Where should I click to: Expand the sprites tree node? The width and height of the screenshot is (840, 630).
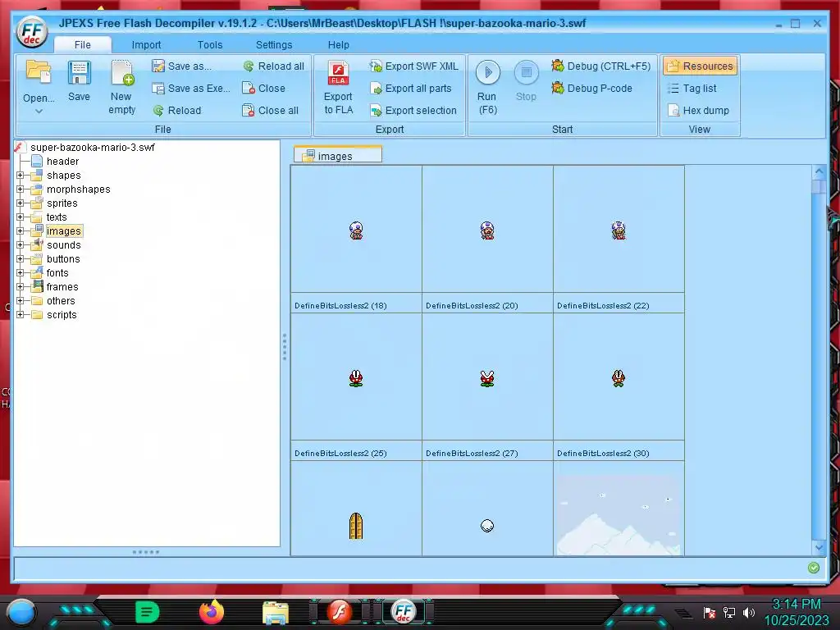click(x=21, y=203)
